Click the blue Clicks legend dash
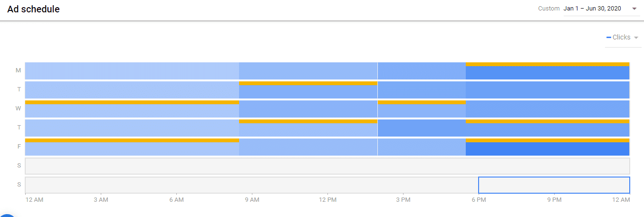This screenshot has height=217, width=644. coord(609,38)
